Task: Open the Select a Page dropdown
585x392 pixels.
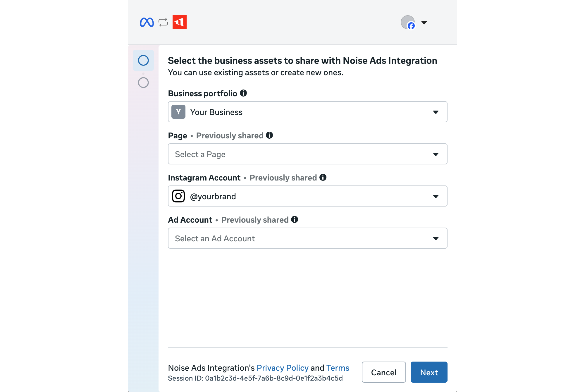Action: (308, 154)
